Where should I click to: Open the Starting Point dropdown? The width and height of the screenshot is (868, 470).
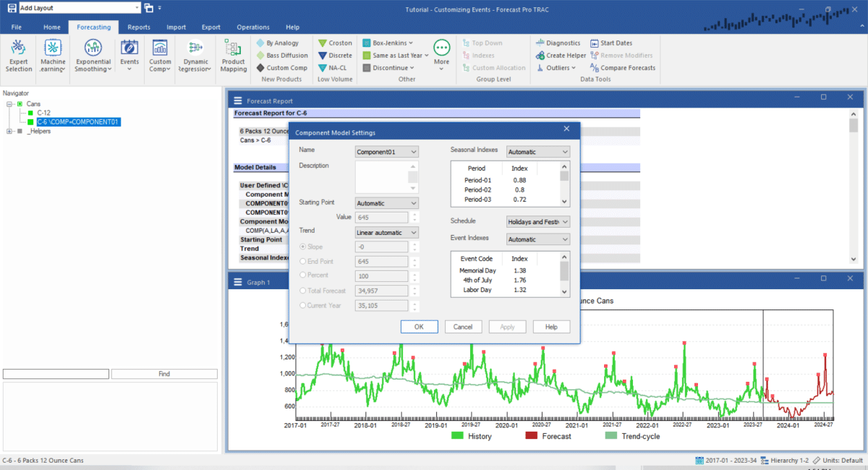coord(387,203)
